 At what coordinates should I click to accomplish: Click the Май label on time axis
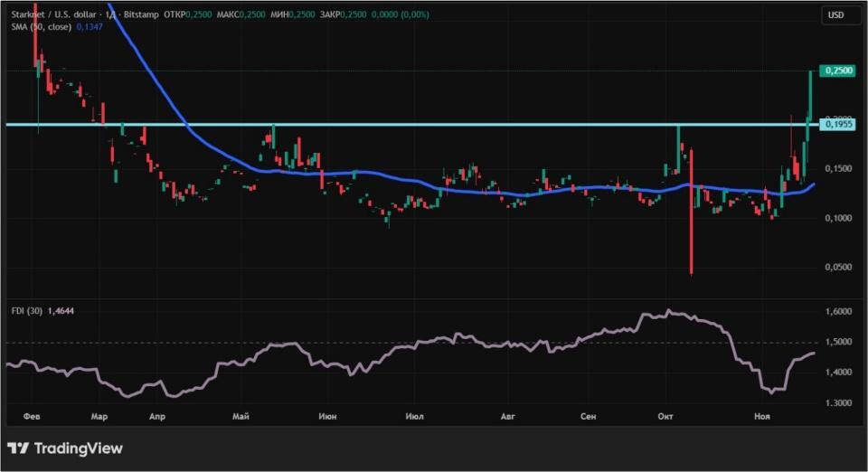click(241, 416)
